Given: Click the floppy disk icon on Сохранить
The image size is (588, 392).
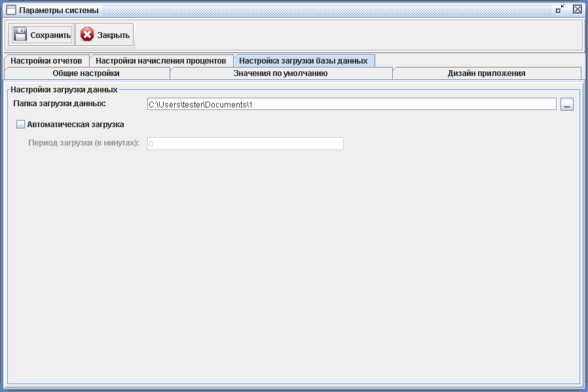Looking at the screenshot, I should 20,35.
